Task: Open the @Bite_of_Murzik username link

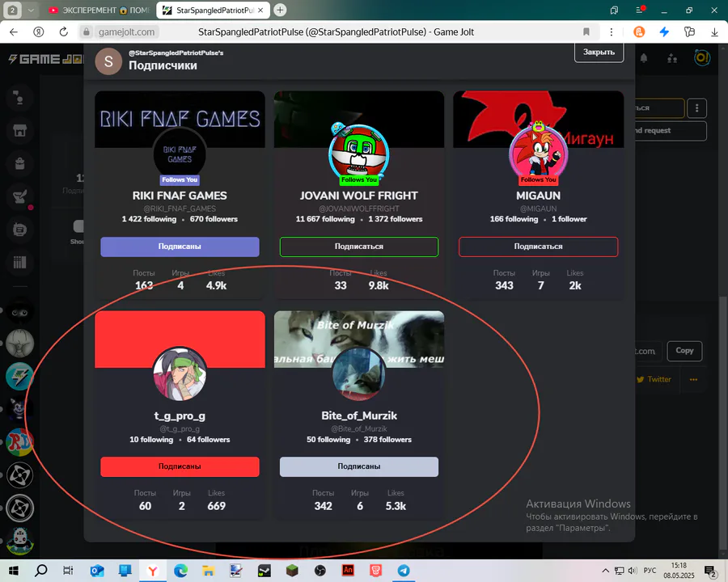Action: click(359, 429)
